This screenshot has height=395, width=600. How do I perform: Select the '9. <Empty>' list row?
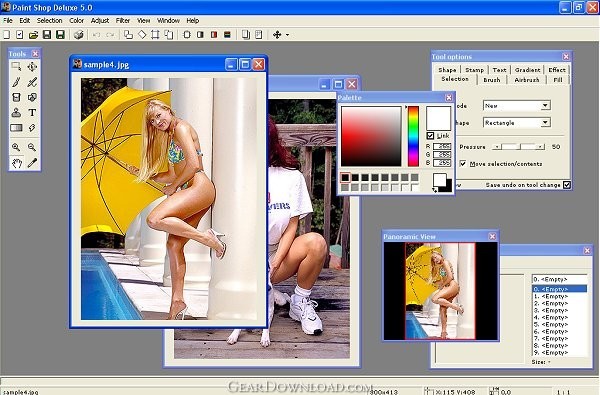pyautogui.click(x=559, y=353)
